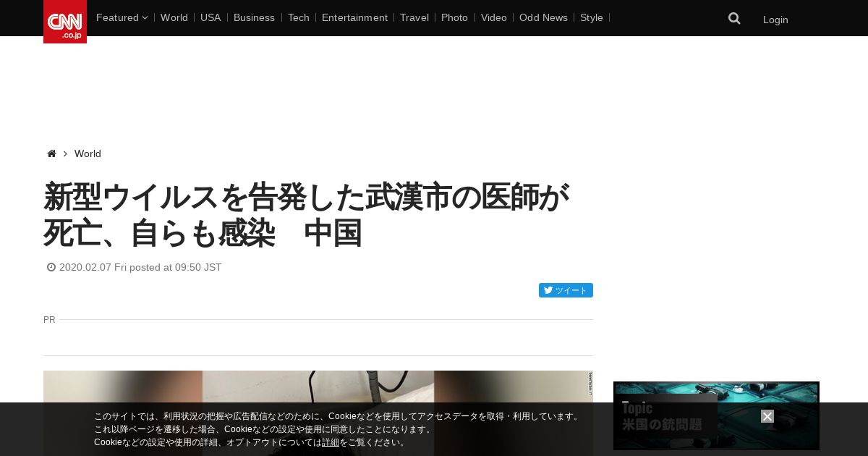The width and height of the screenshot is (868, 456).
Task: Select Entertainment in the navigation
Action: click(x=354, y=17)
